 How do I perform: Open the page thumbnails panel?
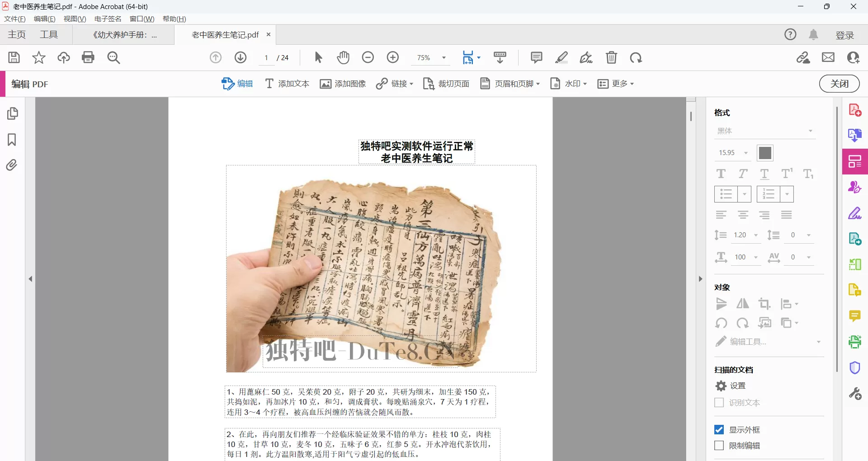click(x=12, y=113)
